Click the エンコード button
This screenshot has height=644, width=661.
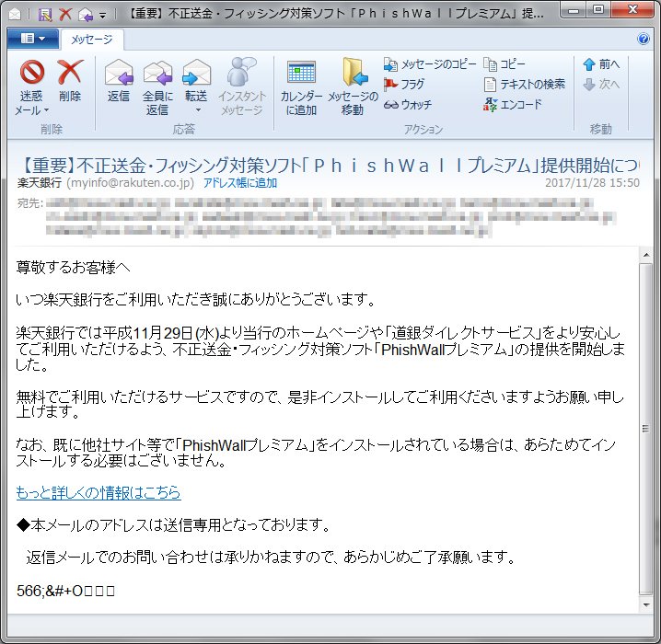coord(513,105)
